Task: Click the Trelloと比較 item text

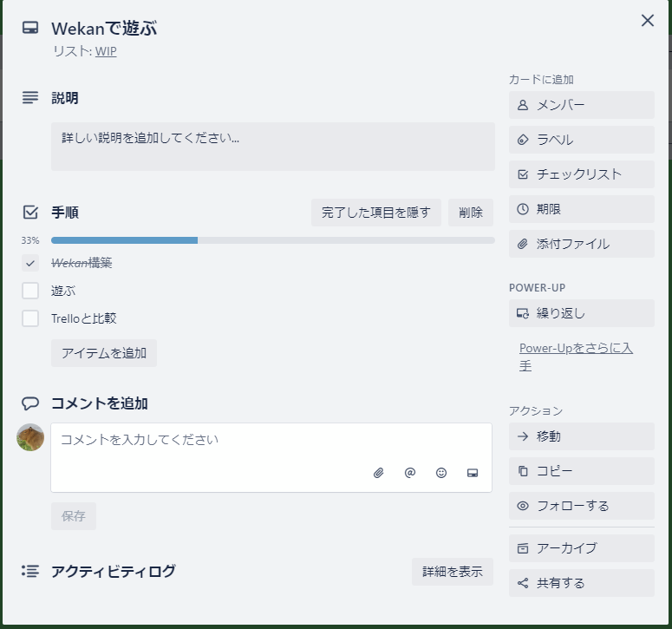Action: [x=84, y=318]
